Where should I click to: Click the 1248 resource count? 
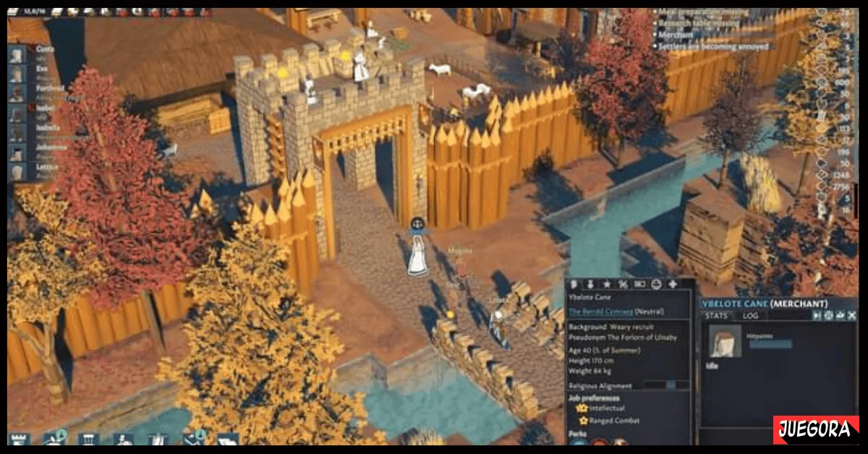coord(842,176)
